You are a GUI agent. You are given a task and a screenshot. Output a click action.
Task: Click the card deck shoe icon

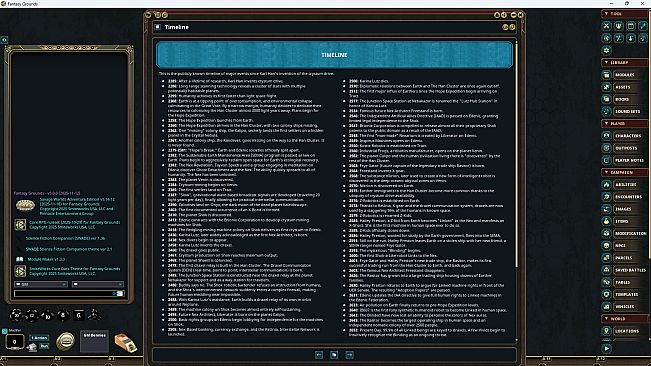(126, 343)
